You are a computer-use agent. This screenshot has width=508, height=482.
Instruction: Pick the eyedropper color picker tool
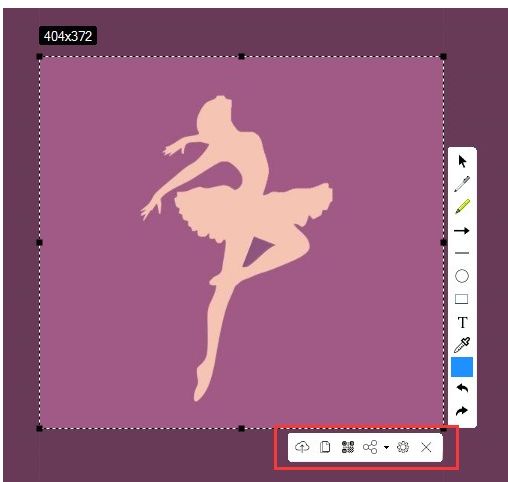tap(462, 345)
